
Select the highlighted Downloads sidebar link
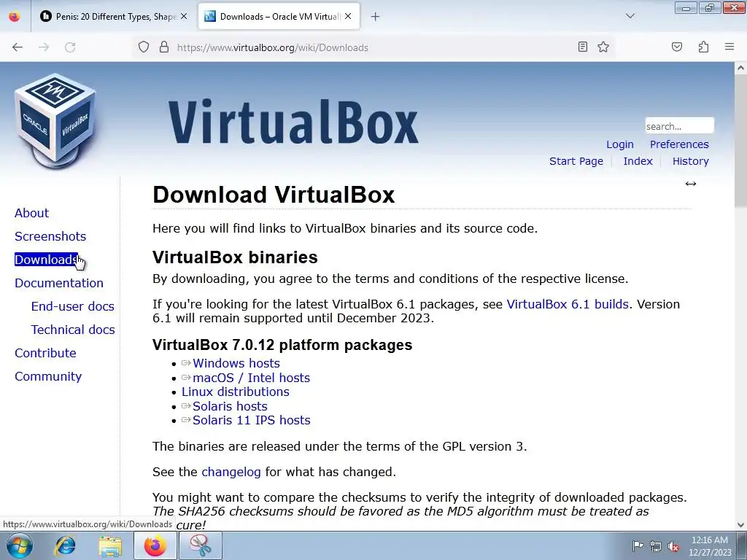[46, 260]
